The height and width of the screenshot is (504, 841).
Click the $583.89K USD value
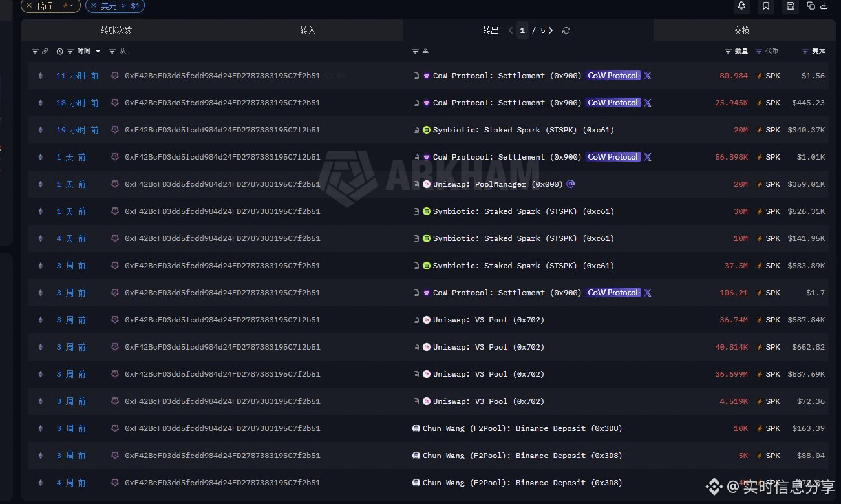point(806,266)
